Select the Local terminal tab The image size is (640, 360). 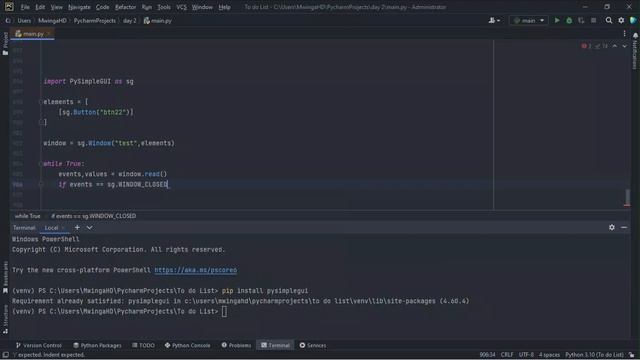(x=51, y=228)
